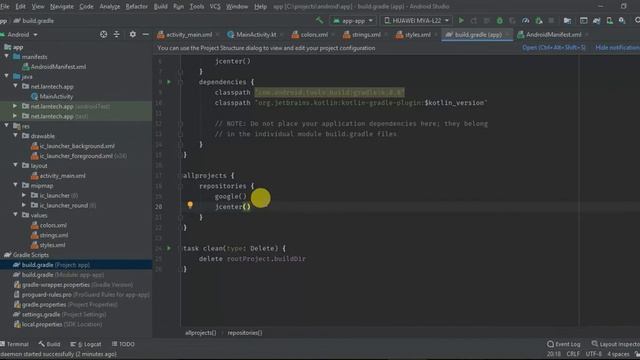The width and height of the screenshot is (640, 360).
Task: Click the Apply Changes icon next to Run
Action: click(474, 20)
